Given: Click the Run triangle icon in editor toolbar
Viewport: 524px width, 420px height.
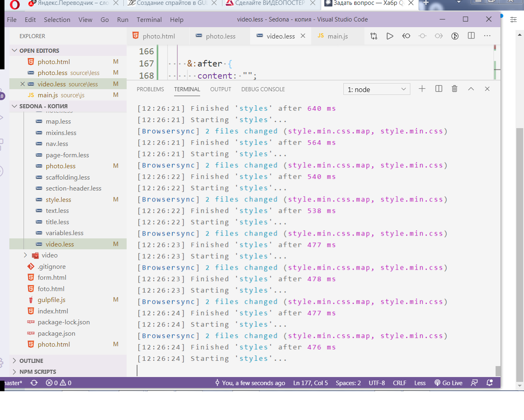Looking at the screenshot, I should click(x=390, y=36).
